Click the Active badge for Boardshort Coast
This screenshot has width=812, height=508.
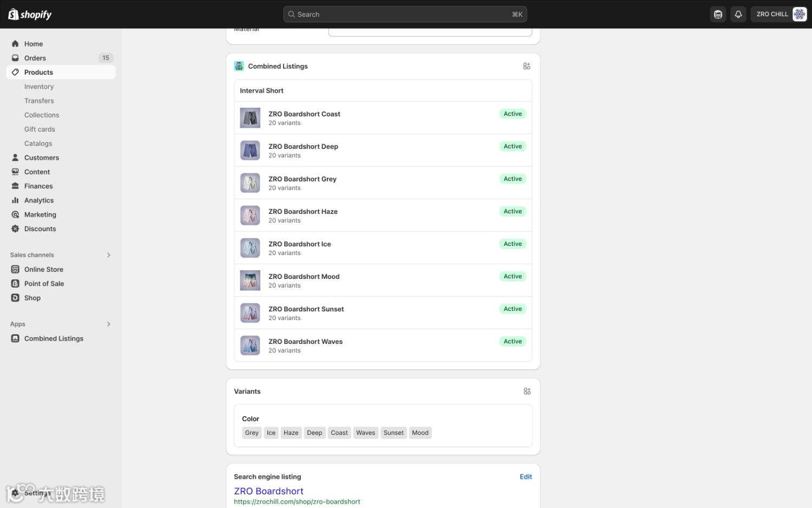[x=513, y=114]
